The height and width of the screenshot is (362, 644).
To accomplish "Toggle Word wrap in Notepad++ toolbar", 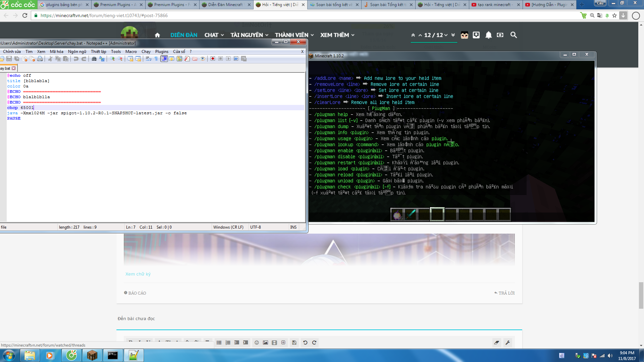I will coord(148,59).
